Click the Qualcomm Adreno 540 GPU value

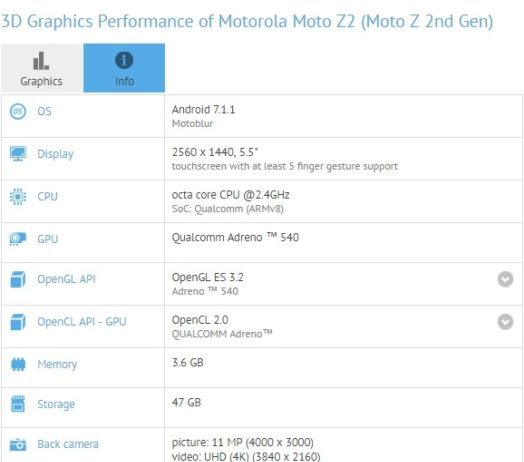point(235,237)
